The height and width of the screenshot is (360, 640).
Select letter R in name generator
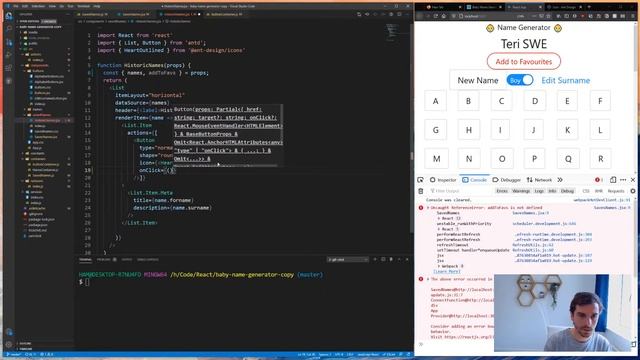(600, 159)
